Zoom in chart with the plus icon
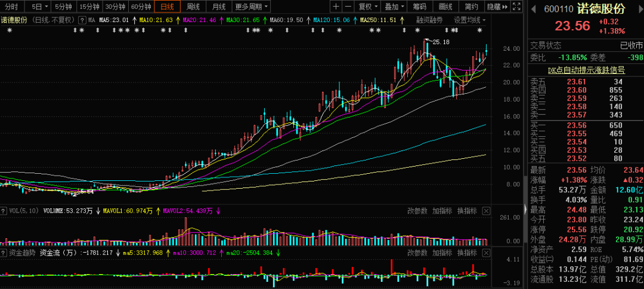The width and height of the screenshot is (644, 289). pyautogui.click(x=336, y=7)
